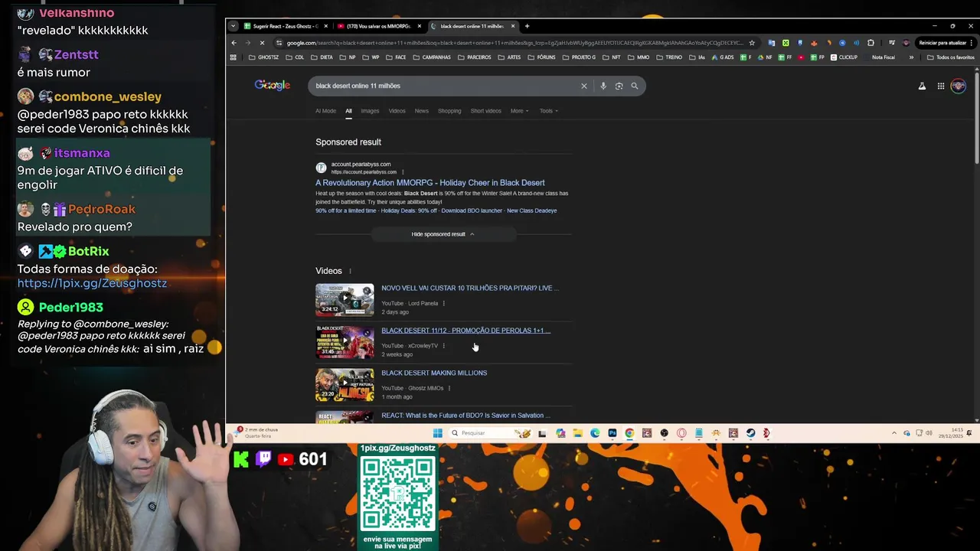Screen dimensions: 980x551
Task: Open the Google account profile picture
Action: 958,86
